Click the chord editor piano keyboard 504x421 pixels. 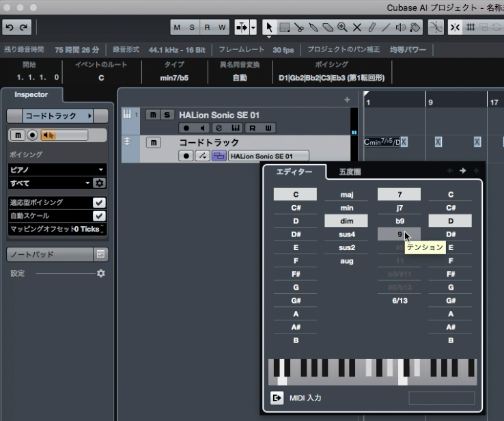click(372, 372)
